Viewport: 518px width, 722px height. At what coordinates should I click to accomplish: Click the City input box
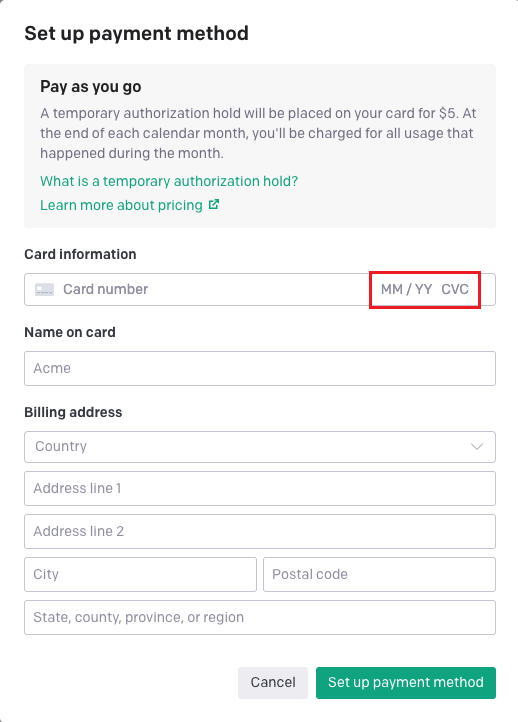click(140, 574)
